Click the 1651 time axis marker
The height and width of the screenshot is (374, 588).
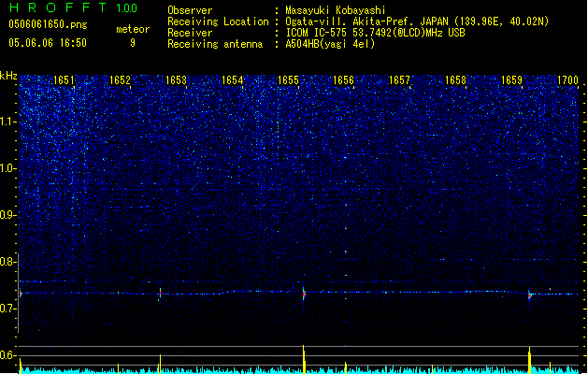click(65, 80)
